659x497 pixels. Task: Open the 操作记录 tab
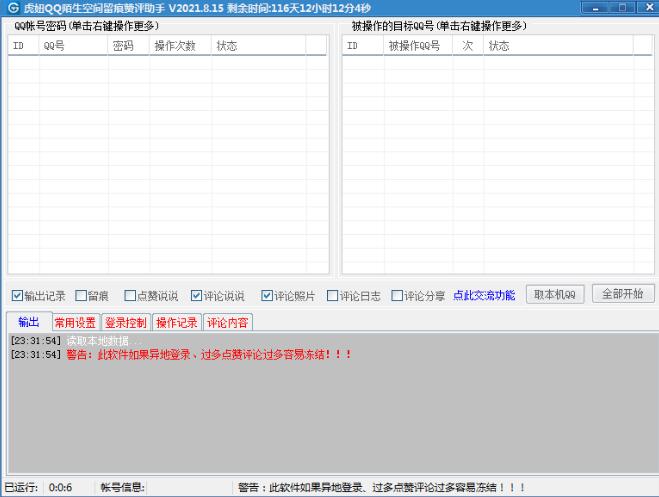click(177, 323)
